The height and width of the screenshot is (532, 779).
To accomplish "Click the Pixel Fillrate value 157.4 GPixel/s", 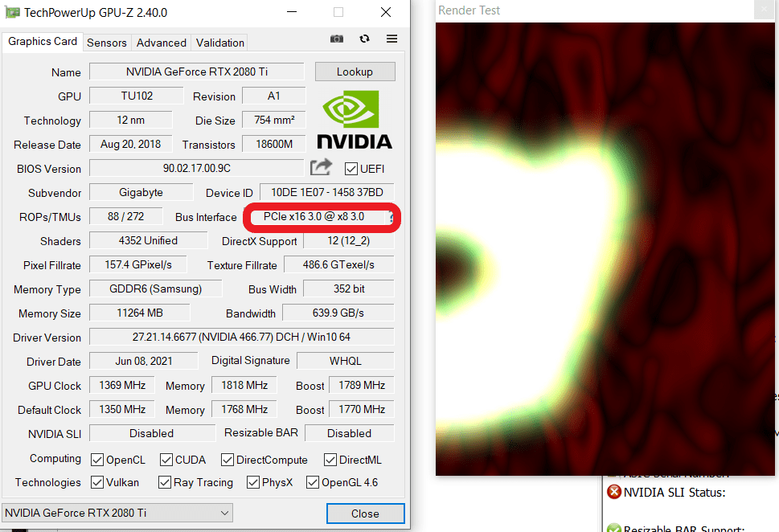I will click(x=138, y=264).
